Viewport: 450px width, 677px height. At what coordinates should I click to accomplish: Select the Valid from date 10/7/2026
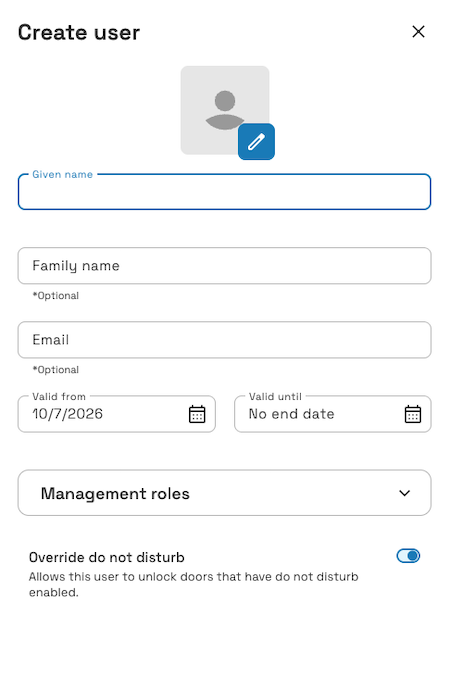point(67,414)
